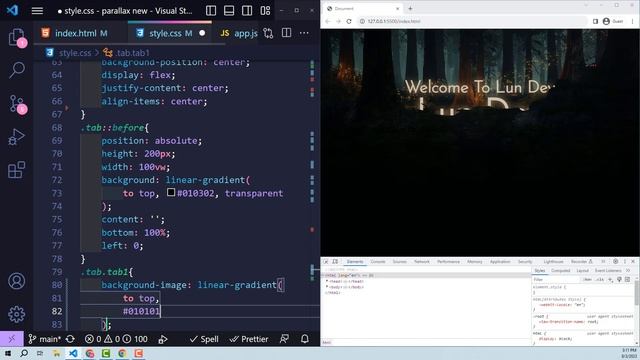Open the Extensions view

point(16,170)
